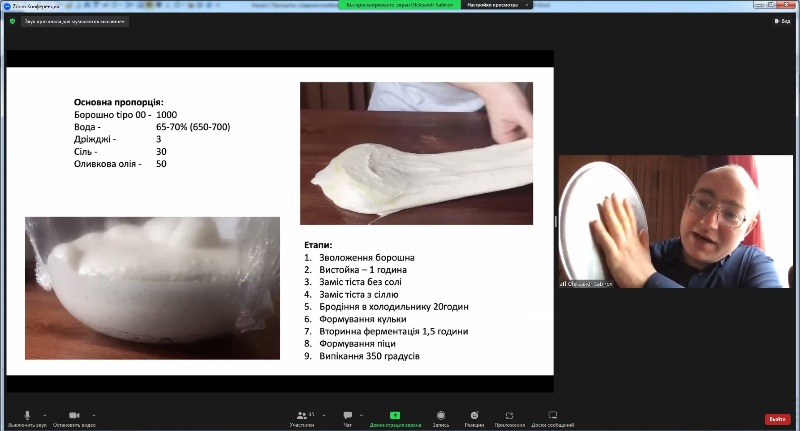The image size is (800, 431).
Task: Open video options arrow beside camera
Action: 94,415
